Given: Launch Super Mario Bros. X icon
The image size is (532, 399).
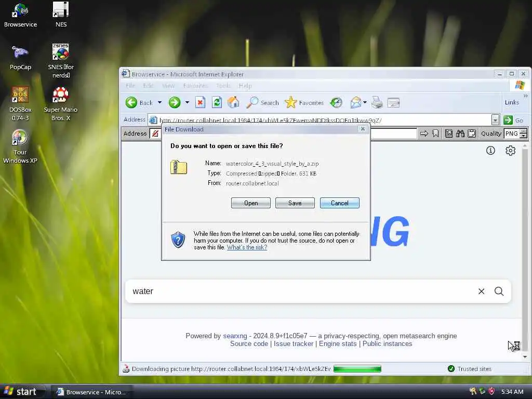Looking at the screenshot, I should [61, 103].
